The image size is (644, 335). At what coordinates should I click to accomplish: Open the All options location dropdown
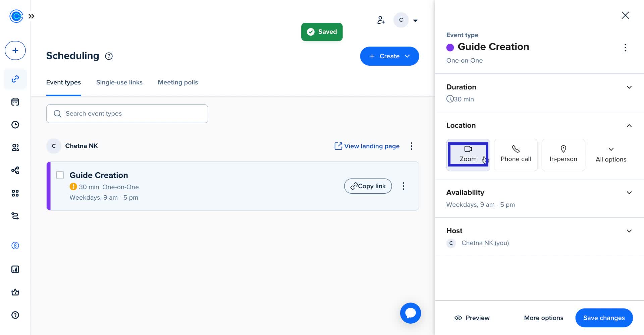coord(611,155)
